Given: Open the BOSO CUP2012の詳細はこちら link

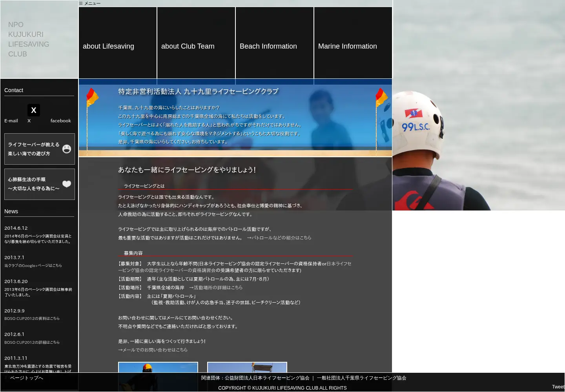Looking at the screenshot, I should pyautogui.click(x=32, y=342).
